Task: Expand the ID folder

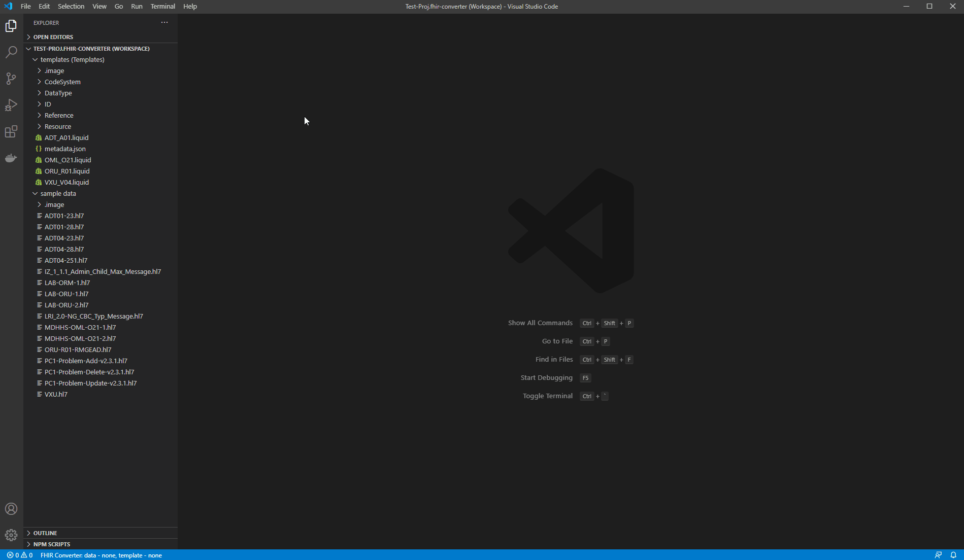Action: pos(101,104)
